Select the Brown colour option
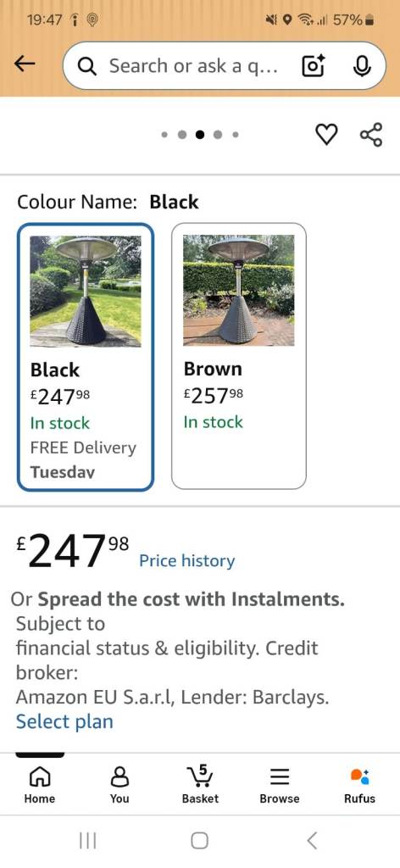Viewport: 400px width, 868px height. tap(238, 356)
